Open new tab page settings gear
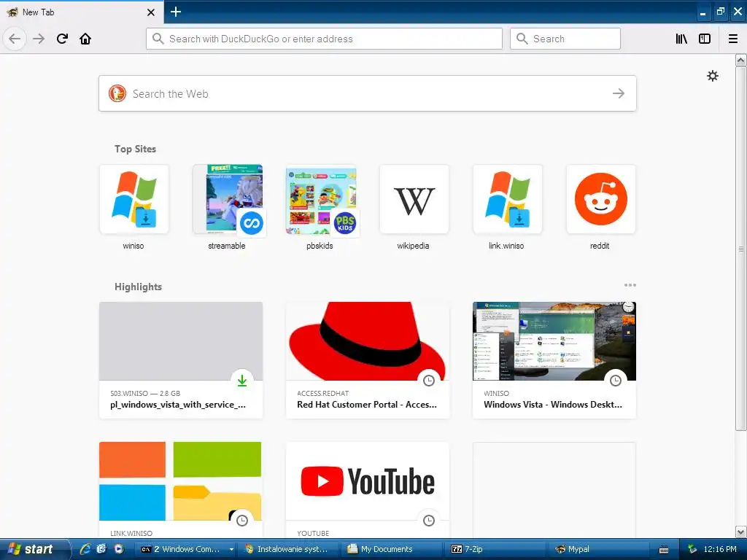The image size is (747, 560). pyautogui.click(x=712, y=76)
